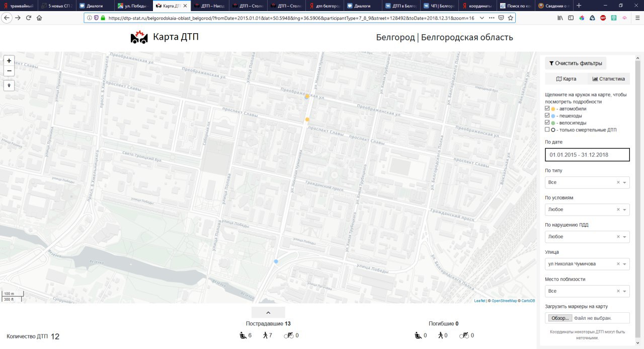
Task: Open the URL bar history dropdown arrow
Action: [x=482, y=18]
